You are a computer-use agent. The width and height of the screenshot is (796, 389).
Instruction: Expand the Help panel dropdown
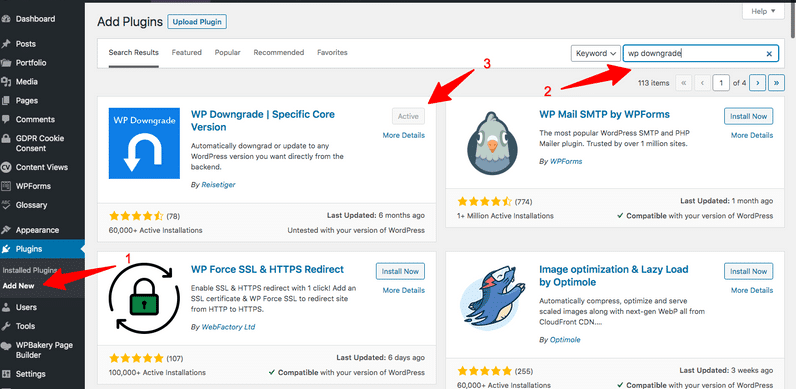(x=763, y=11)
